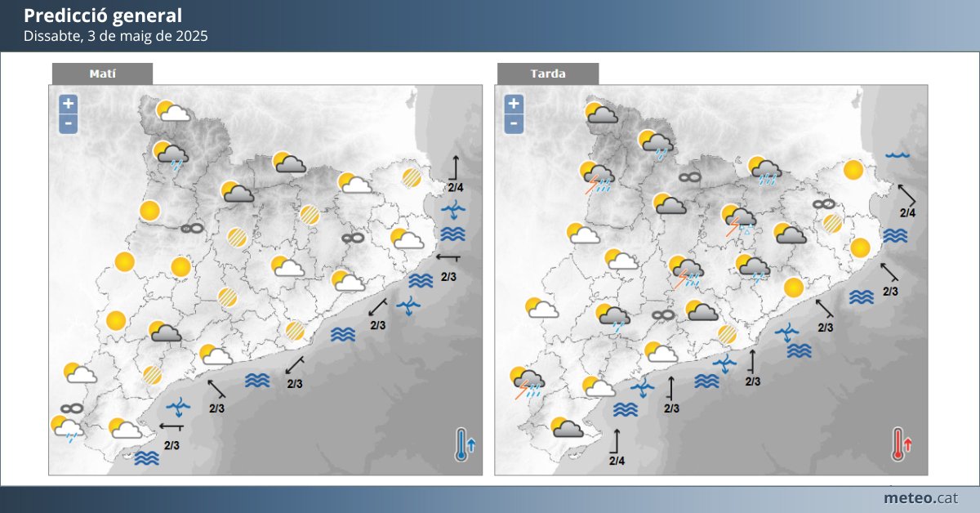Click the date Dissabte, 3 de maig de 2025
This screenshot has width=980, height=513.
pyautogui.click(x=116, y=36)
